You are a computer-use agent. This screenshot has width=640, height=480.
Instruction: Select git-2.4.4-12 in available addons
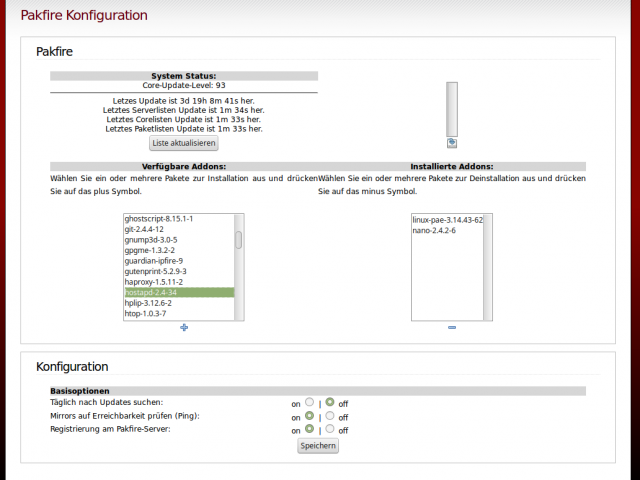click(179, 229)
